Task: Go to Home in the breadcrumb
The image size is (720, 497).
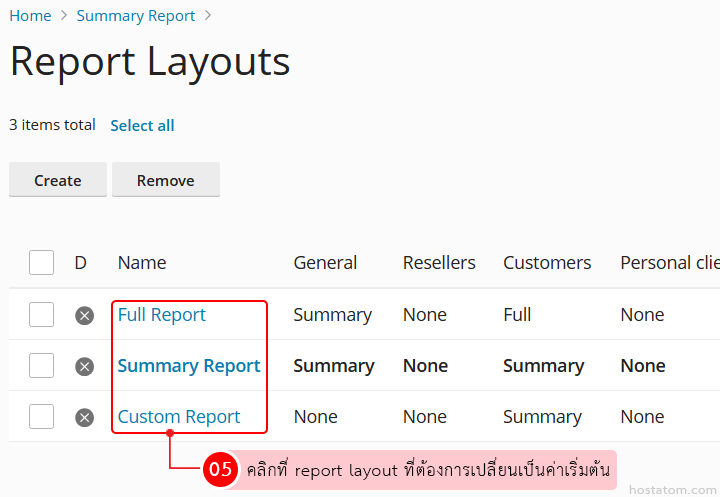Action: (30, 16)
